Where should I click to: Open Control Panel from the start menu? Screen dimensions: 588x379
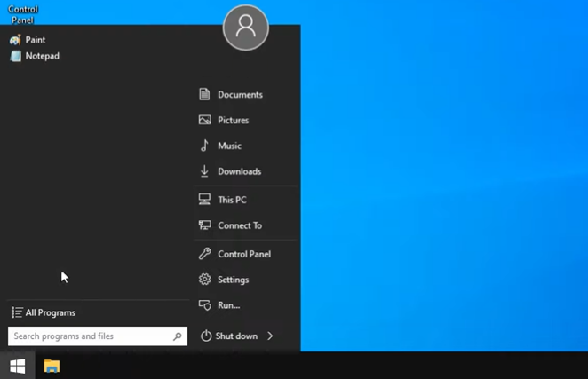pyautogui.click(x=234, y=254)
